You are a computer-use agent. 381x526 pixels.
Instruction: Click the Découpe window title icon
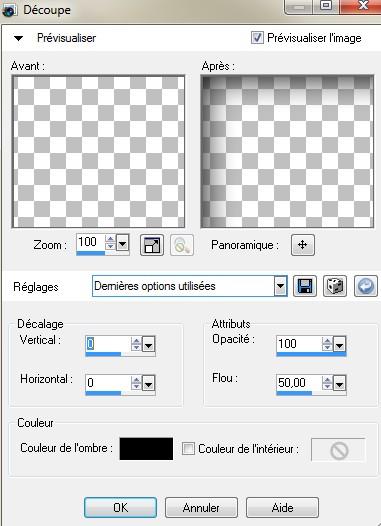[9, 10]
